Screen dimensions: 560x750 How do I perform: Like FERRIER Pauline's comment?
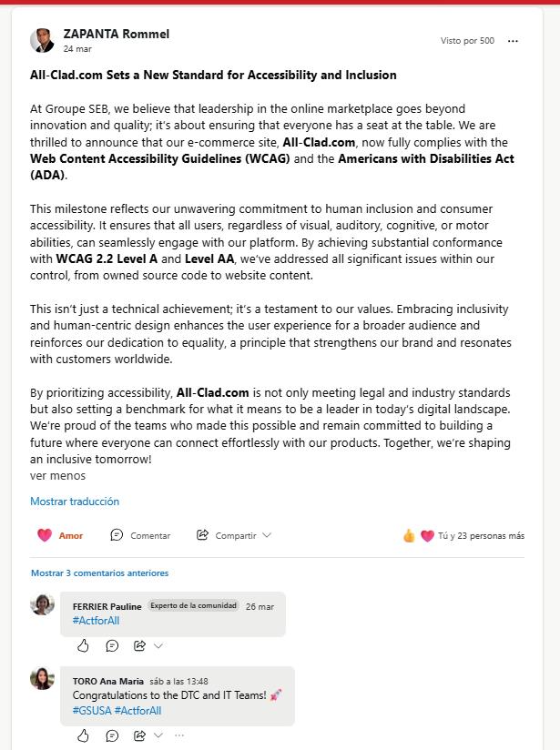pyautogui.click(x=84, y=645)
